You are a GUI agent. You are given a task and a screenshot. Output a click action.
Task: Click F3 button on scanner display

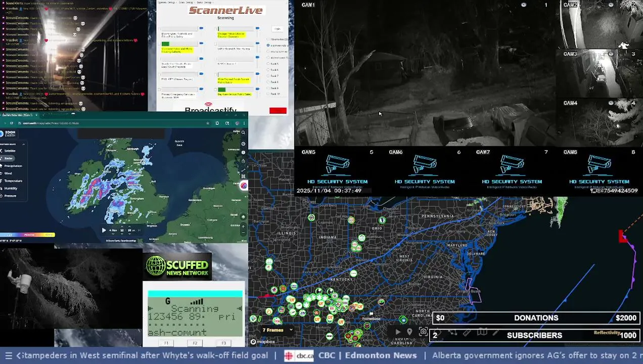(224, 343)
